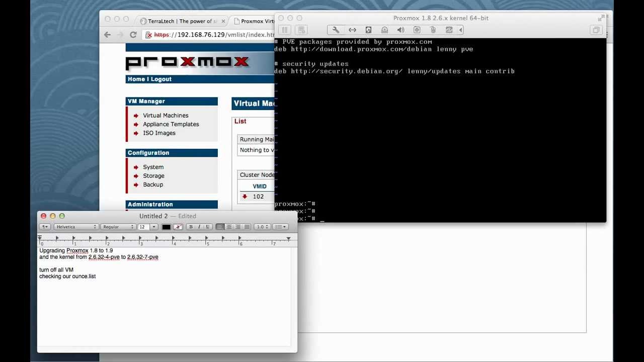Click right margin marker on ruler

[288, 238]
